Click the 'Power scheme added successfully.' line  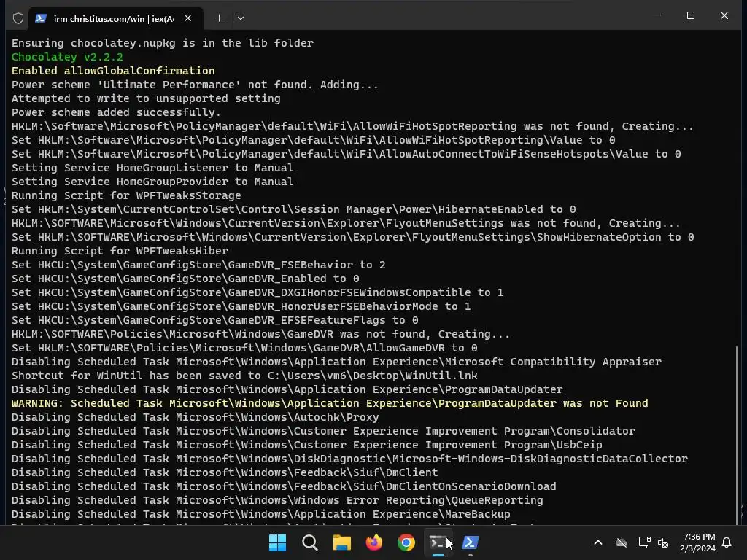pos(116,112)
